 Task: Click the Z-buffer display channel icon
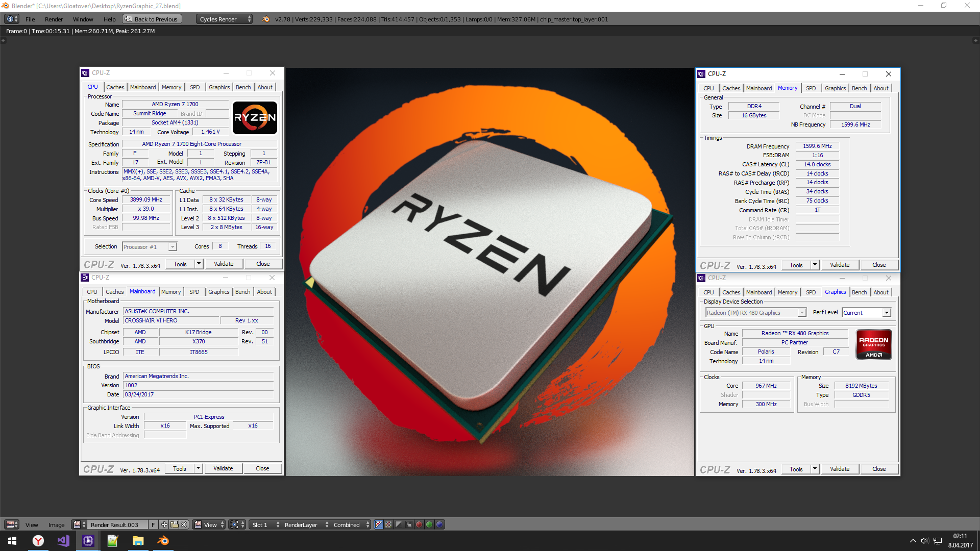(409, 524)
